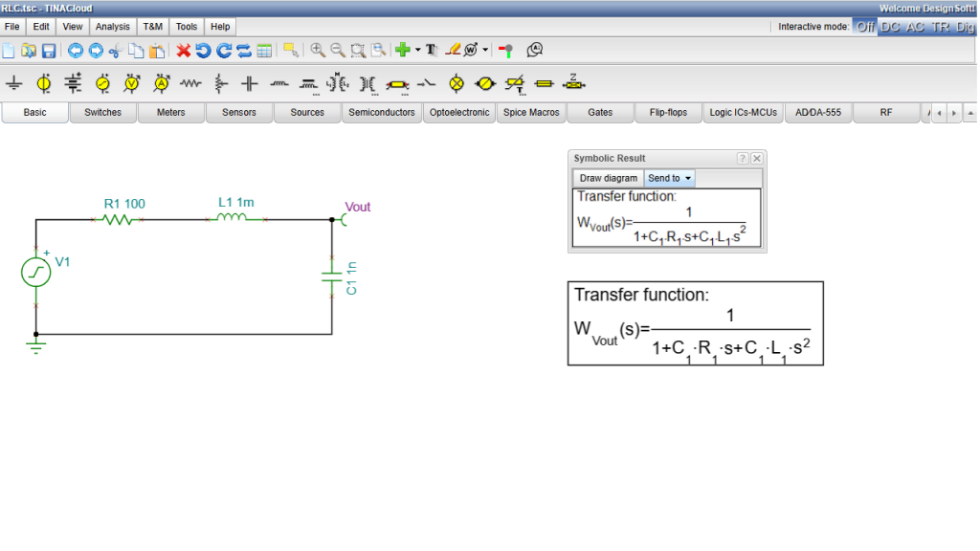Save the circuit with floppy icon
This screenshot has width=980, height=551.
tap(49, 51)
